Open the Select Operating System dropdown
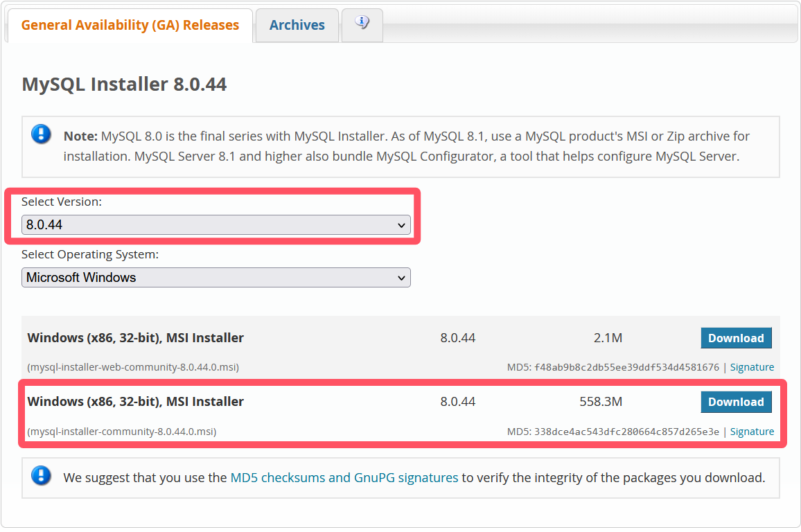 pyautogui.click(x=216, y=277)
